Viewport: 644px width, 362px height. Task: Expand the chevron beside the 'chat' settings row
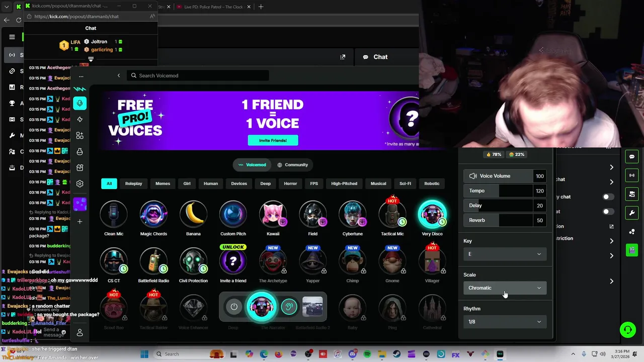click(x=611, y=182)
